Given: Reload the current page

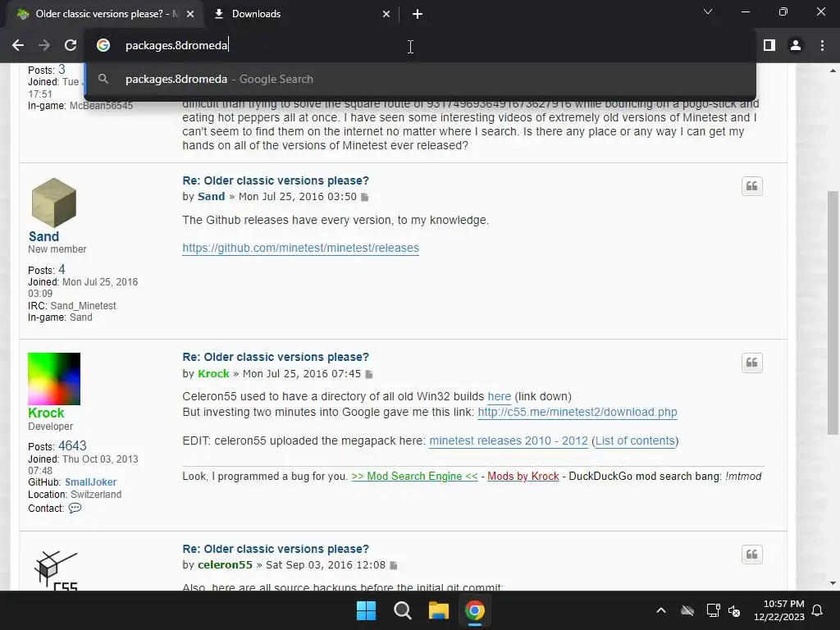Looking at the screenshot, I should point(71,46).
